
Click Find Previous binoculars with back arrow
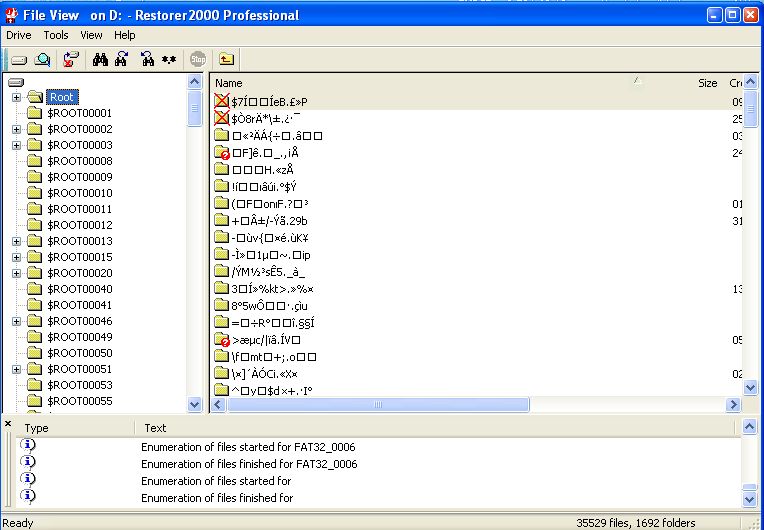147,59
